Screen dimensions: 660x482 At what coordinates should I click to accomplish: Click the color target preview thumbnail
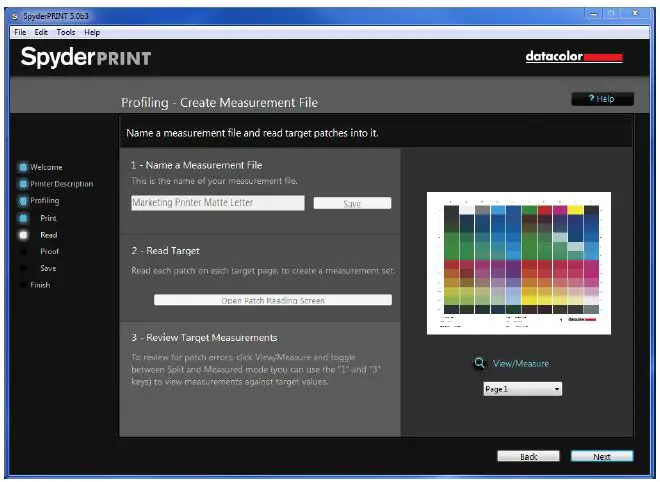(519, 263)
